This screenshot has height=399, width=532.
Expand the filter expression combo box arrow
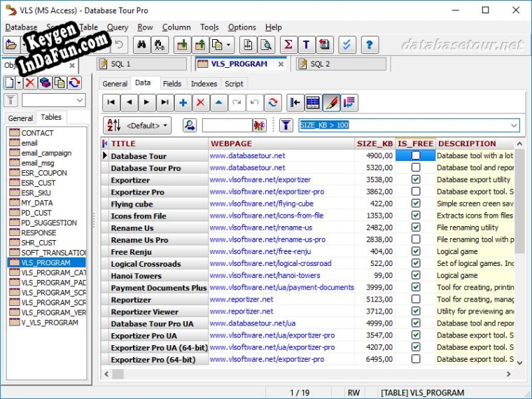[x=514, y=125]
